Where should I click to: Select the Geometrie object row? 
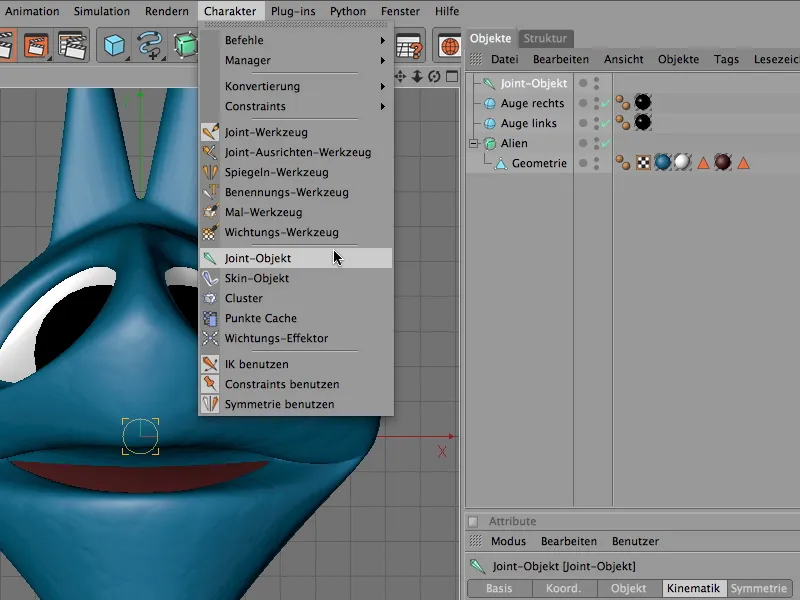tap(539, 163)
